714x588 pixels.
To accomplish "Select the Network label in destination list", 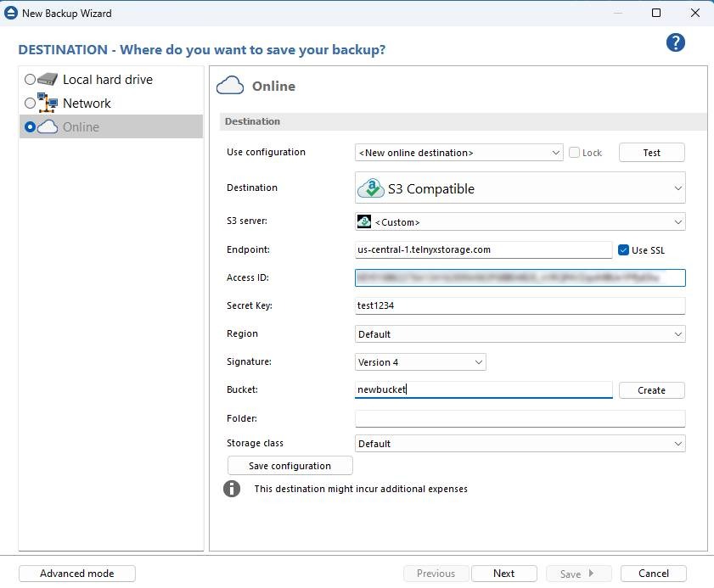I will (x=87, y=104).
